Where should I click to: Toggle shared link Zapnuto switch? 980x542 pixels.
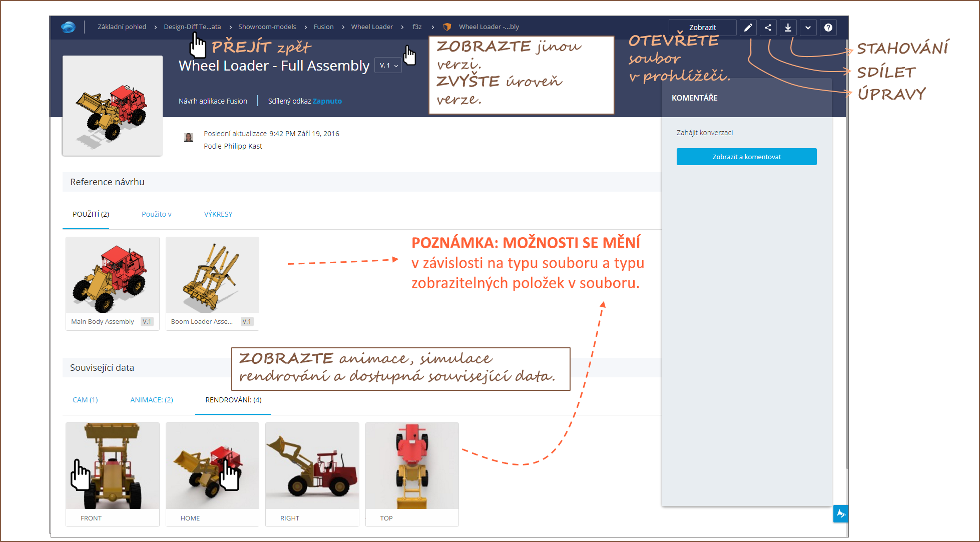(327, 101)
